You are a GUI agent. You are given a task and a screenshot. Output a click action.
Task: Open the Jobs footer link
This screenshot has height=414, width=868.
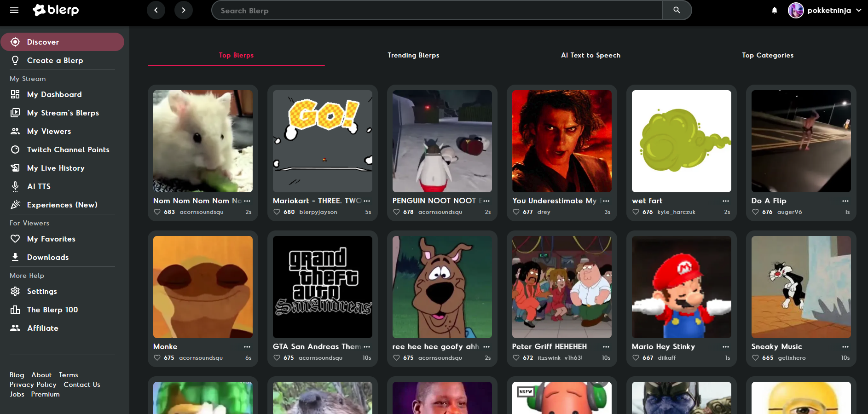point(17,394)
